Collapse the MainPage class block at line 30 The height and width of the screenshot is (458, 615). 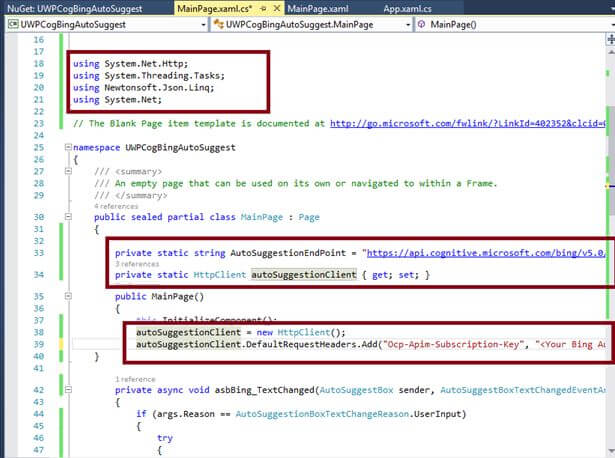(68, 216)
